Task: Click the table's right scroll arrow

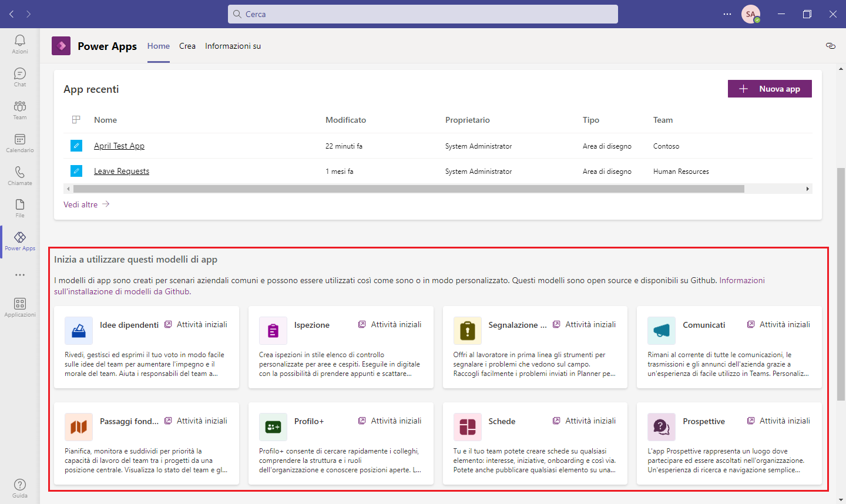Action: point(808,189)
